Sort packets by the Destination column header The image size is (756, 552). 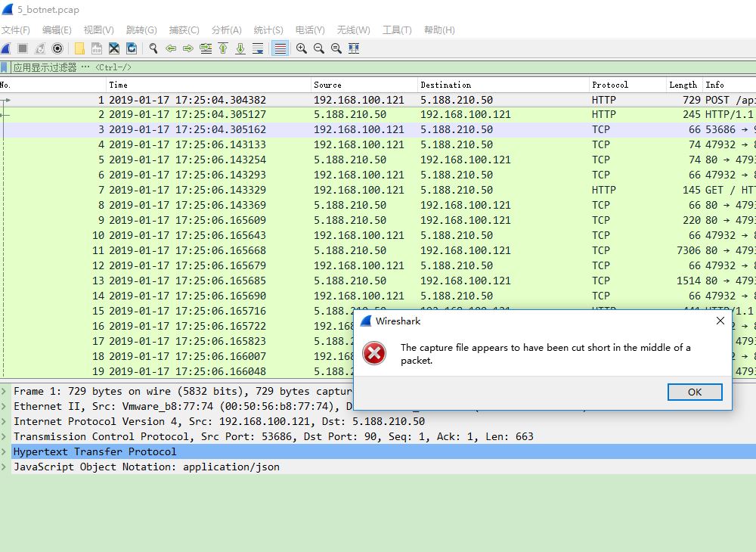click(503, 85)
